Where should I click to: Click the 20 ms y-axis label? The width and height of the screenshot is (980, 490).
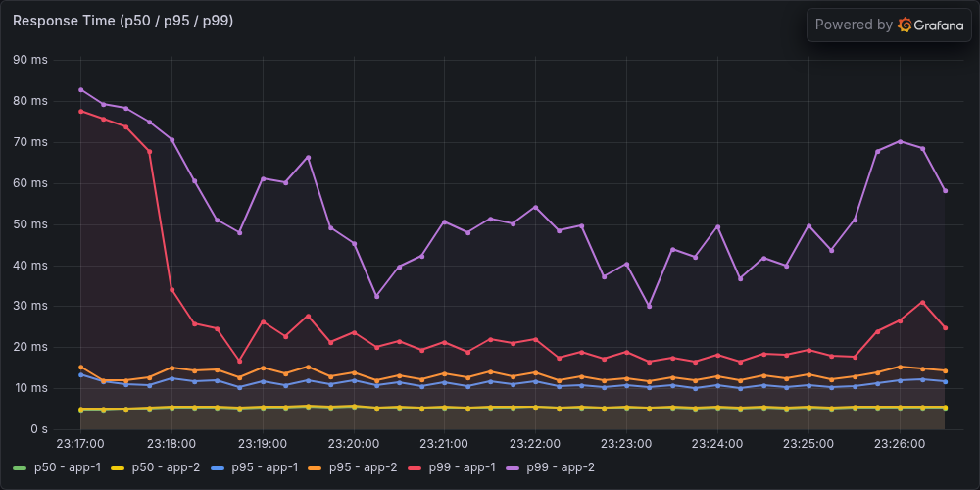click(30, 348)
